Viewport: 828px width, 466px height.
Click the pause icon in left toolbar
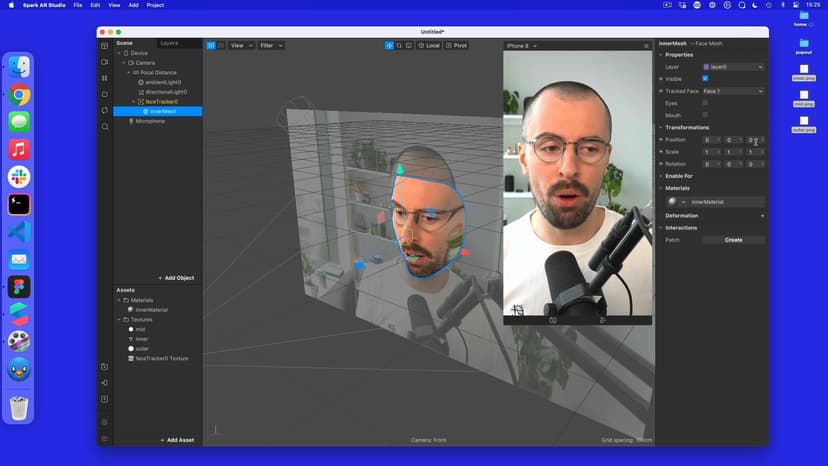(x=105, y=78)
